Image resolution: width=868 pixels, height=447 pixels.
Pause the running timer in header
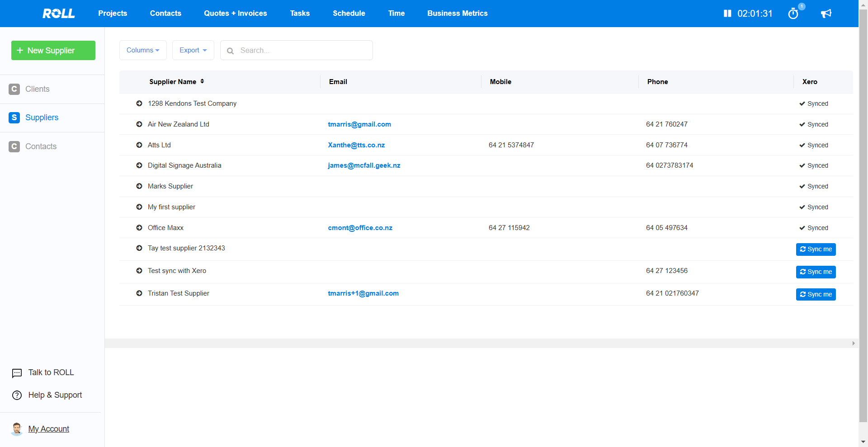coord(727,14)
